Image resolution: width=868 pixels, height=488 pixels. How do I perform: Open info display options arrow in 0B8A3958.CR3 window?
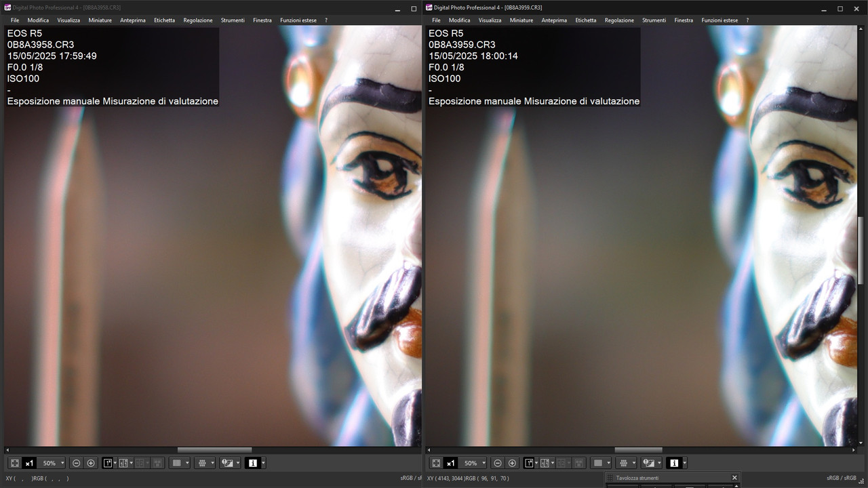(263, 463)
